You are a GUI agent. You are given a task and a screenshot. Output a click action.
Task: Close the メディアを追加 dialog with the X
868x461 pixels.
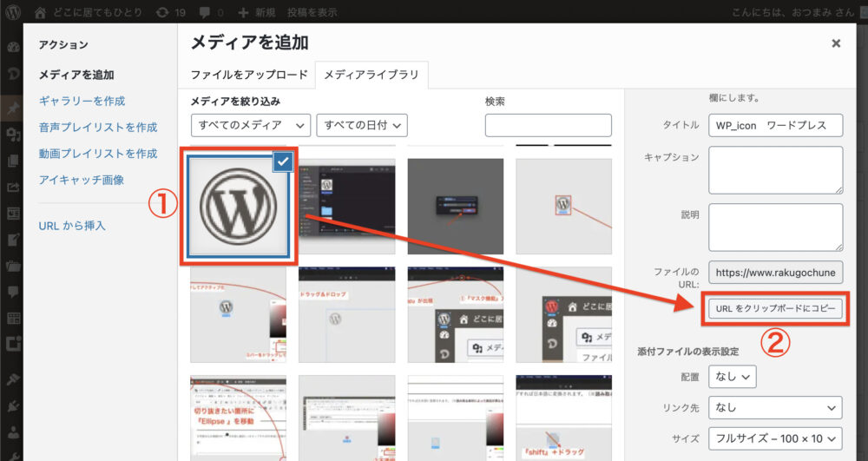[x=836, y=43]
